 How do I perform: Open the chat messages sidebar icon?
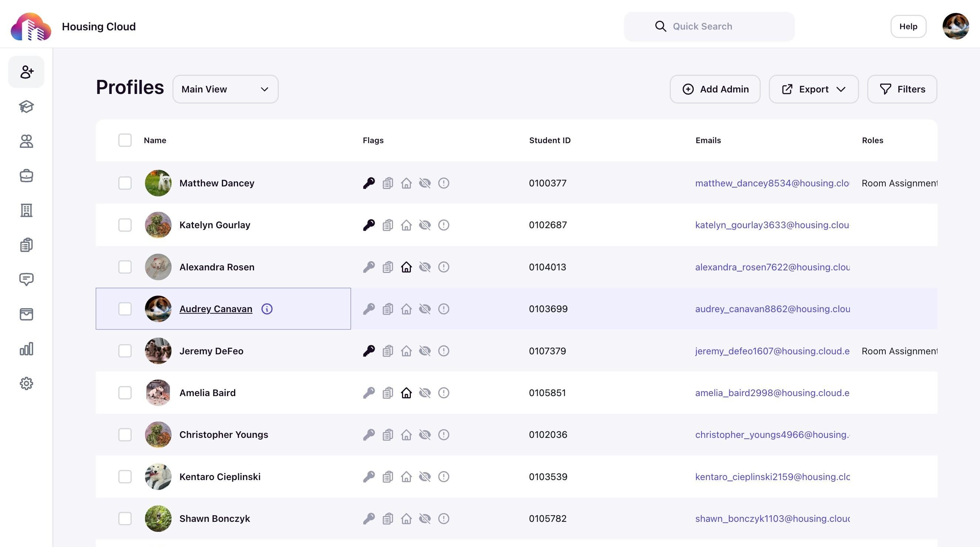click(26, 280)
